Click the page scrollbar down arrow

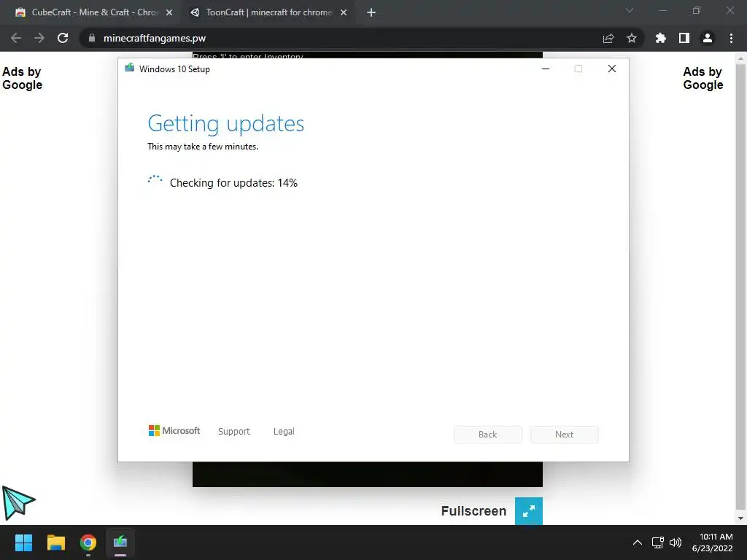(x=740, y=518)
